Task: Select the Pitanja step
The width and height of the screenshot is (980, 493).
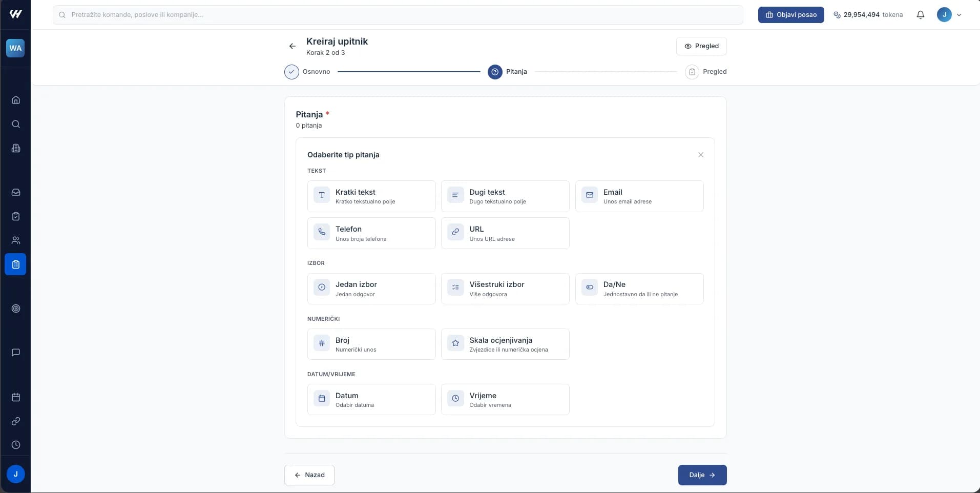Action: (507, 72)
